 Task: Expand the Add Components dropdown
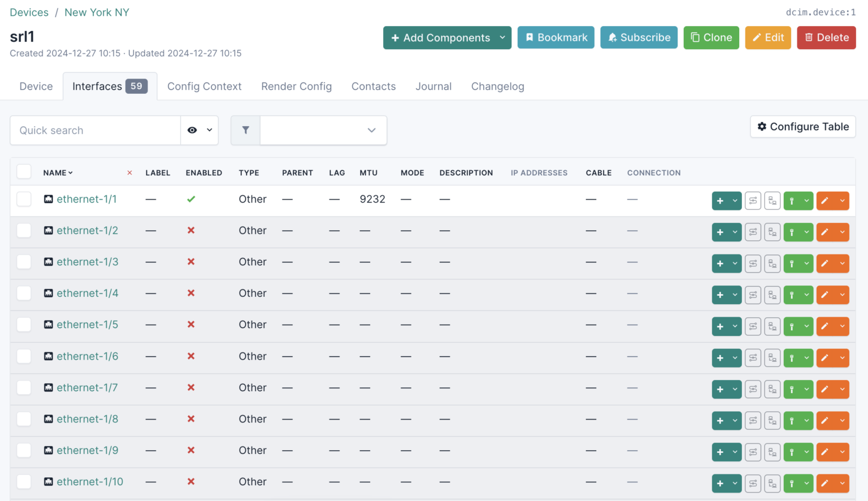tap(502, 37)
